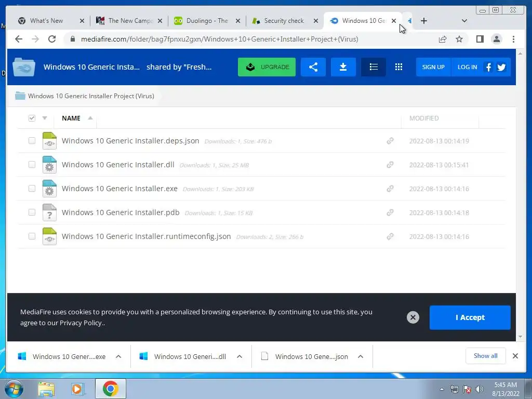This screenshot has width=532, height=399.
Task: Expand options for downloaded .exe file
Action: [x=118, y=356]
